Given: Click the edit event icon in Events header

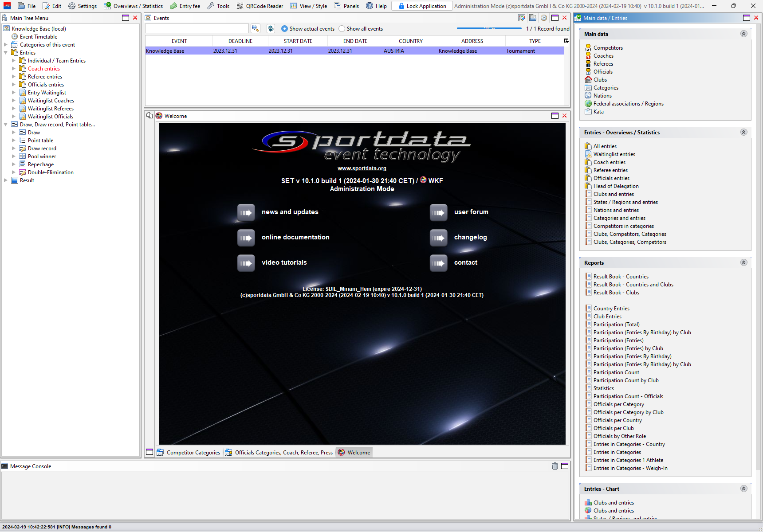Looking at the screenshot, I should tap(522, 18).
